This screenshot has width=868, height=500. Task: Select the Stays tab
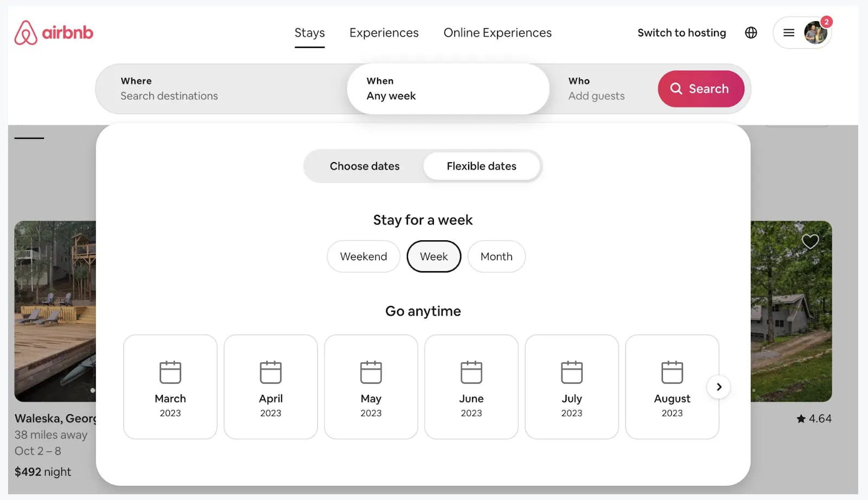pyautogui.click(x=310, y=33)
